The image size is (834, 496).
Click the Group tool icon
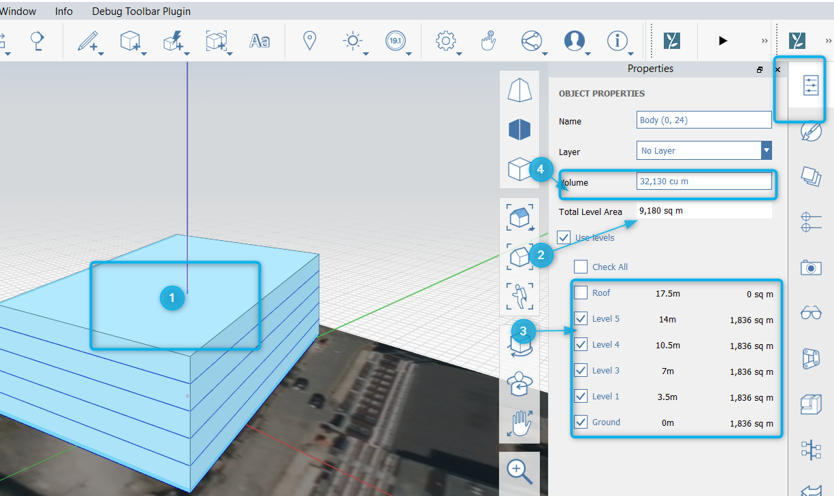216,40
